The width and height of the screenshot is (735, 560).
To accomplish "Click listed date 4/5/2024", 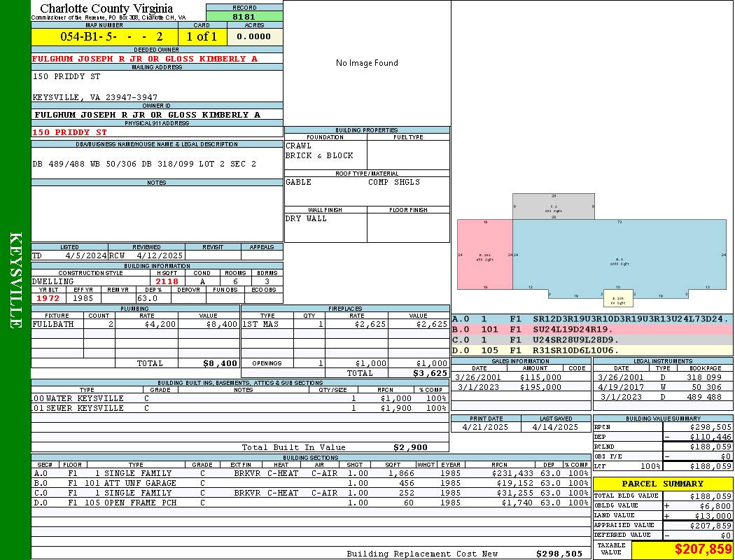I will coord(86,256).
